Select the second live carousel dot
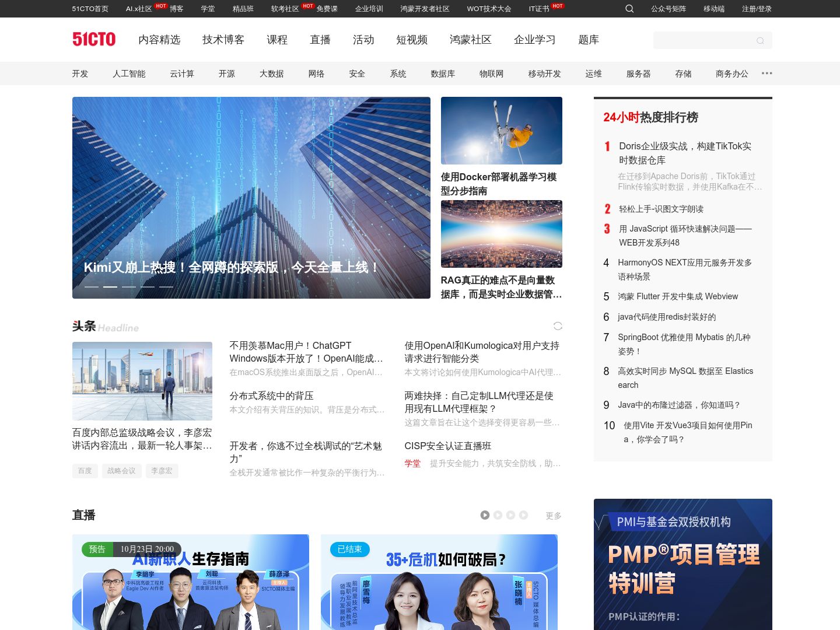 pos(498,515)
